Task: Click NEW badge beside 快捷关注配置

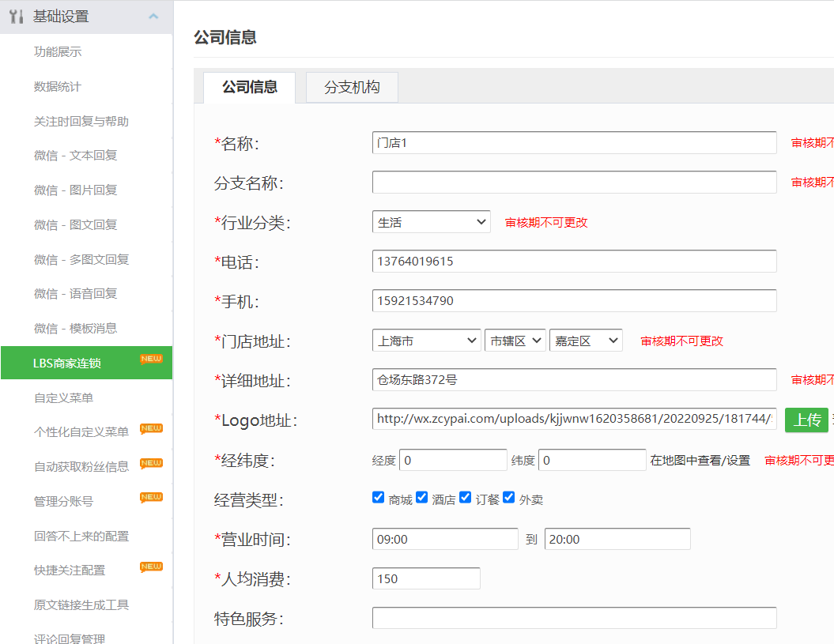Action: click(151, 567)
